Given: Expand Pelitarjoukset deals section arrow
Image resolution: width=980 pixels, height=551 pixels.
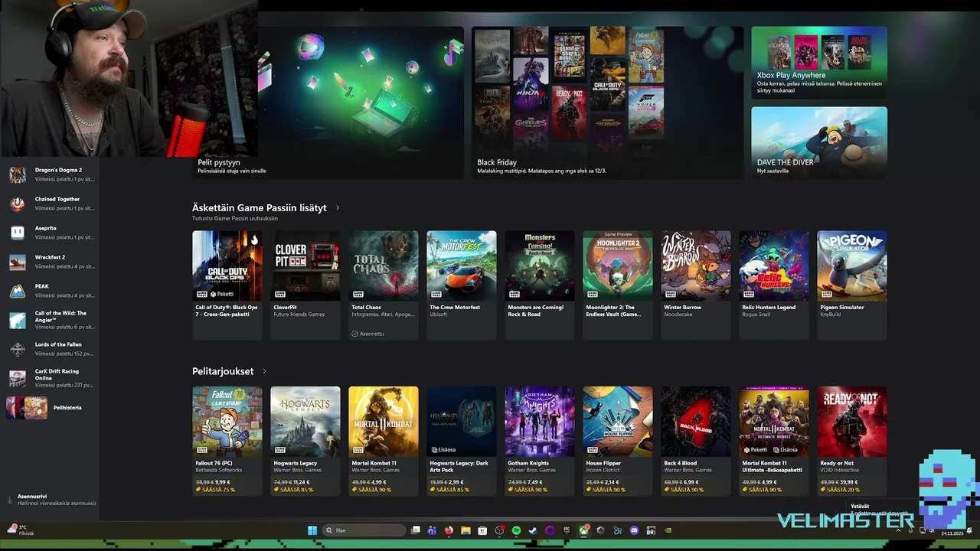Looking at the screenshot, I should pos(264,371).
